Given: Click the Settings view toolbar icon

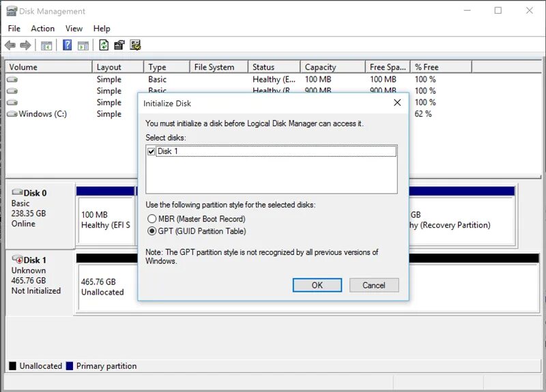Looking at the screenshot, I should pos(135,45).
